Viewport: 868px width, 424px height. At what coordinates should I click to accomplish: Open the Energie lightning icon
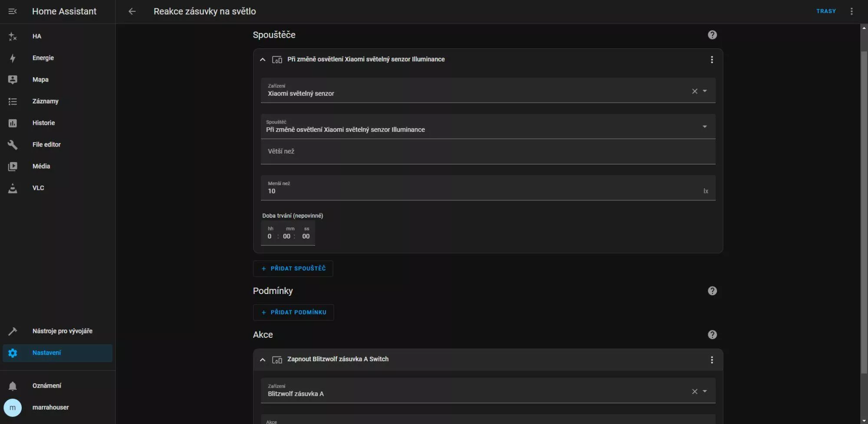[x=13, y=58]
